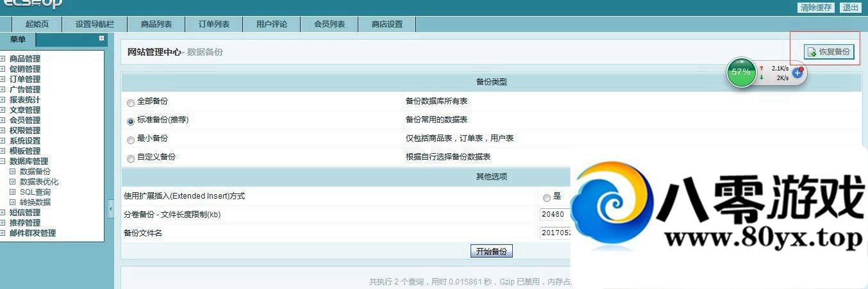Expand the 系统设置 menu node
868x289 pixels.
pyautogui.click(x=3, y=141)
